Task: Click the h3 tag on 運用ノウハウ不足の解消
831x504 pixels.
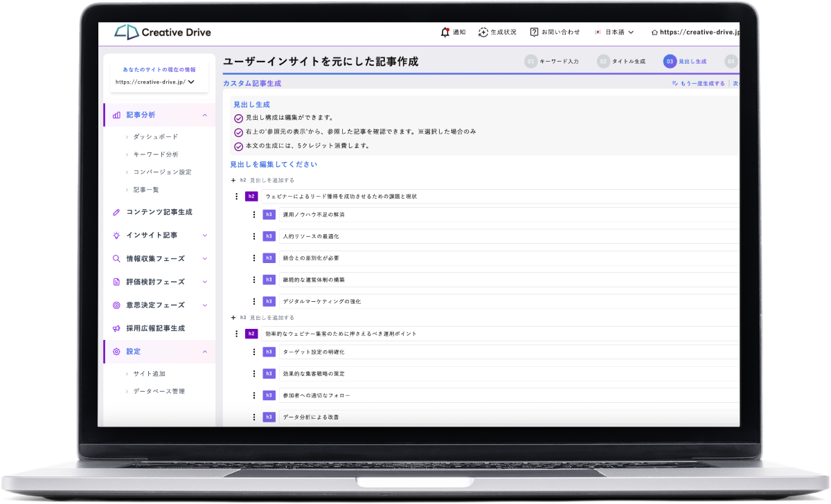Action: (269, 215)
